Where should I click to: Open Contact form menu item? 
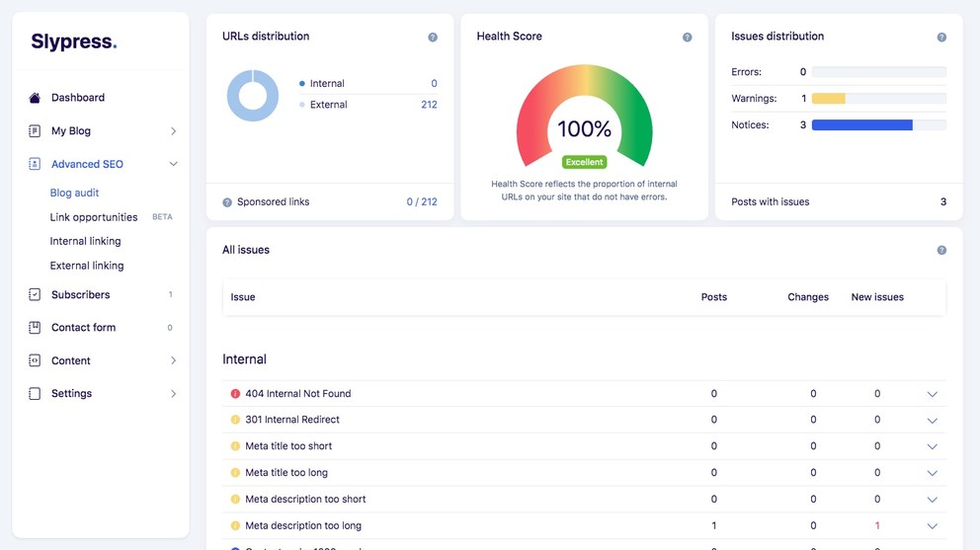83,328
